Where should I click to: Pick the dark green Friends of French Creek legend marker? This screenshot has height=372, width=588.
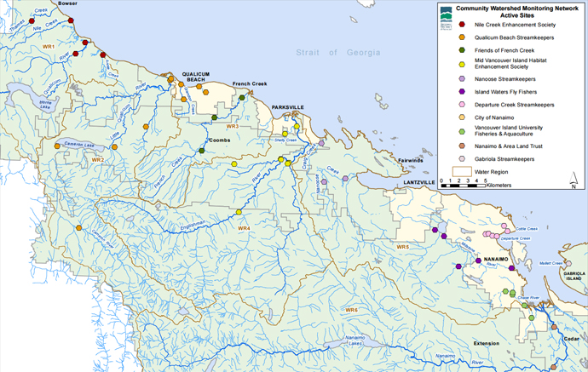click(x=462, y=50)
